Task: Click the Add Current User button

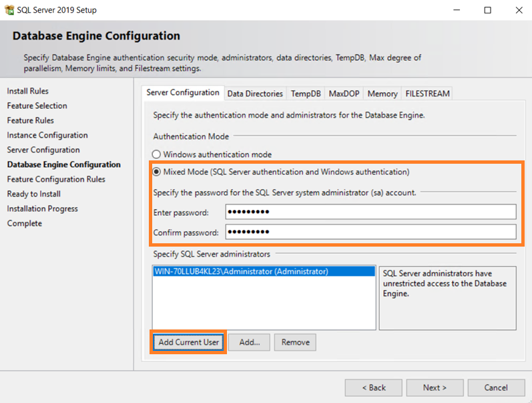Action: tap(189, 342)
